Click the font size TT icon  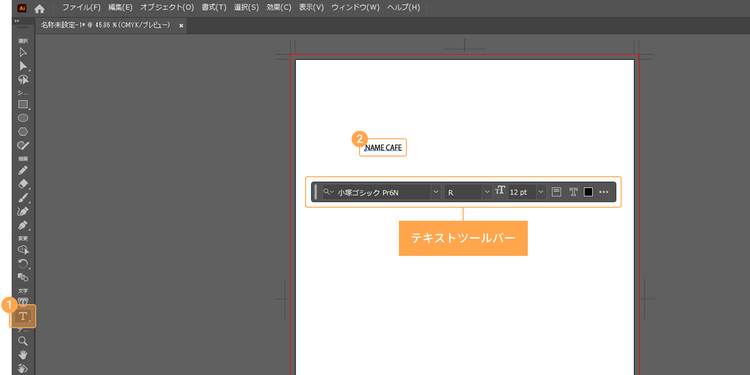500,191
